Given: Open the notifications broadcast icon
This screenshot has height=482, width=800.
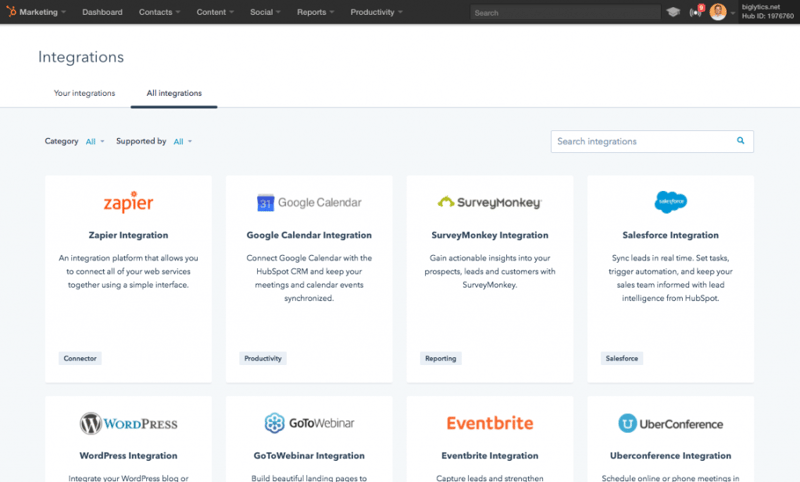Looking at the screenshot, I should tap(696, 12).
